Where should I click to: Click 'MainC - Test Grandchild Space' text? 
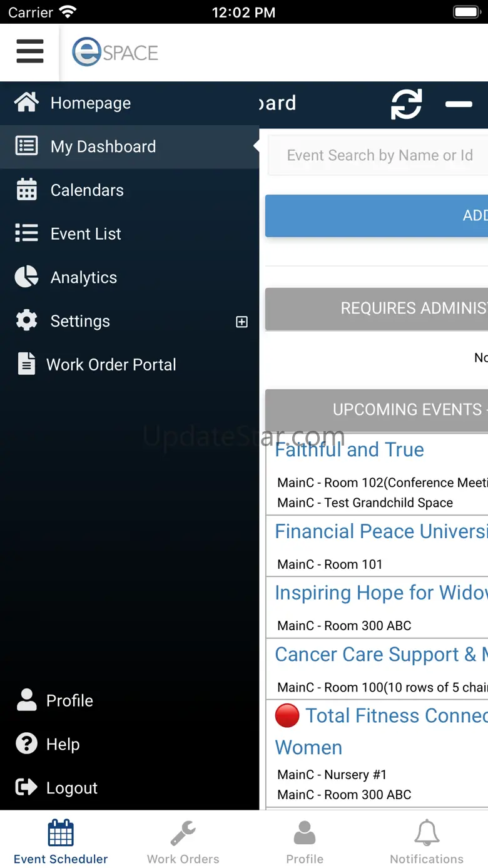click(x=365, y=503)
